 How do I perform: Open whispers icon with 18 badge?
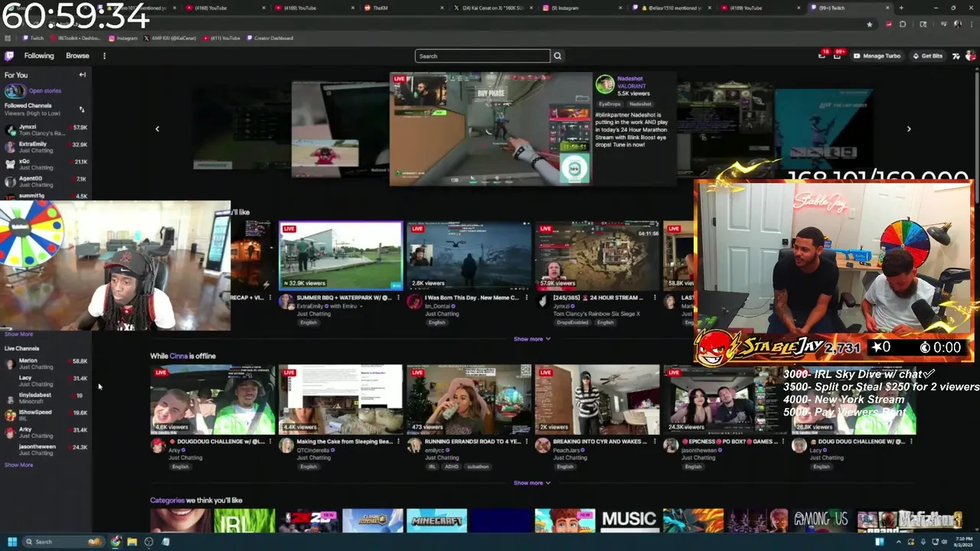[822, 56]
